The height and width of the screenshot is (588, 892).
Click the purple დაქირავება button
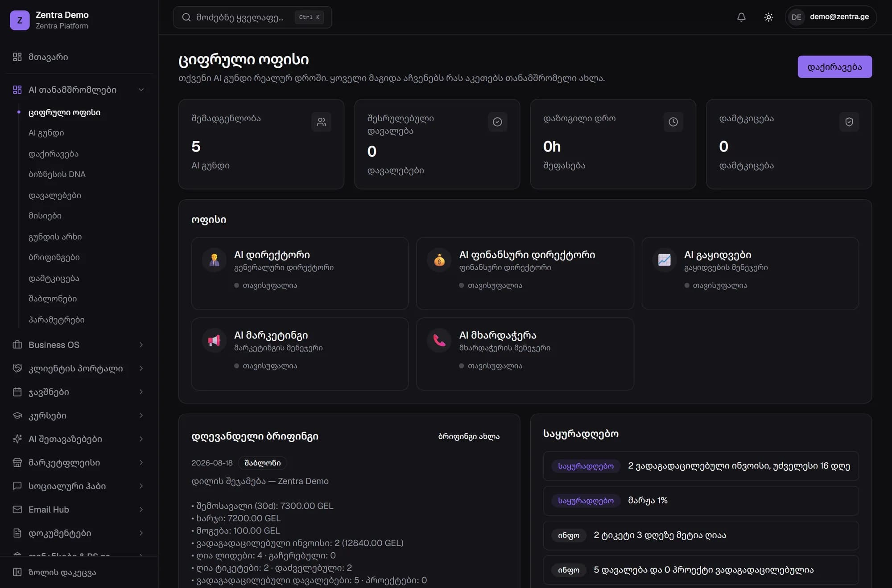(x=834, y=67)
